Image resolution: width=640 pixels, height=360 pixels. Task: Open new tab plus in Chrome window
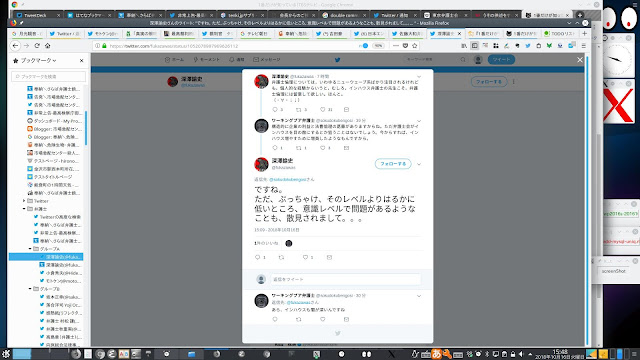tap(580, 15)
